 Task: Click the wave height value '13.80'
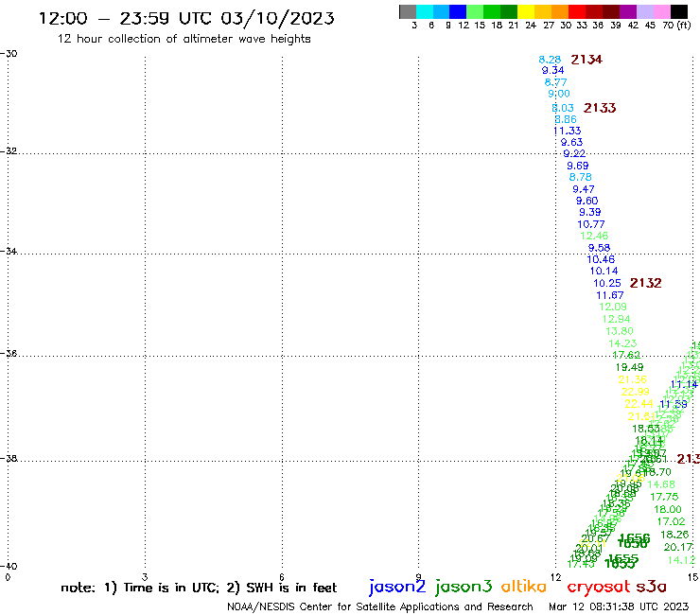620,331
